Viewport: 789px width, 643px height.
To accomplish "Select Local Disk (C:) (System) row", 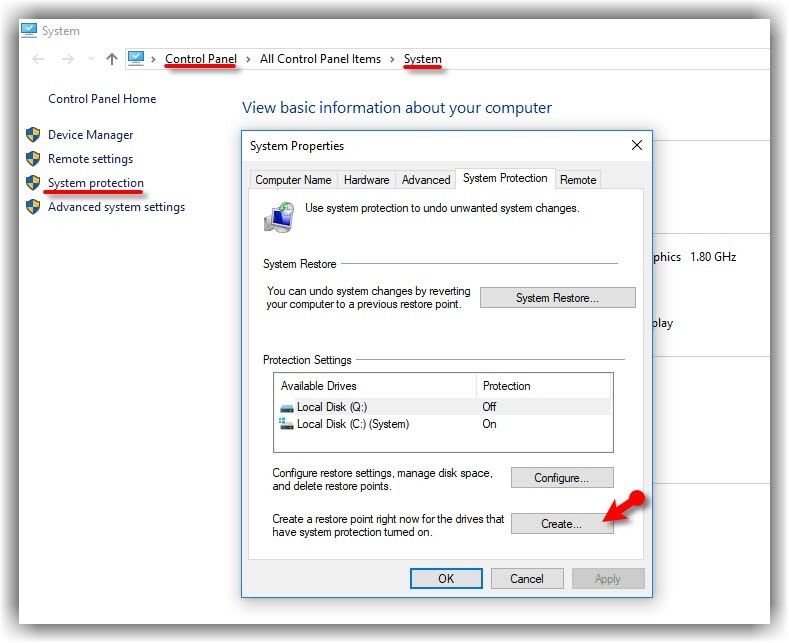I will [x=443, y=424].
